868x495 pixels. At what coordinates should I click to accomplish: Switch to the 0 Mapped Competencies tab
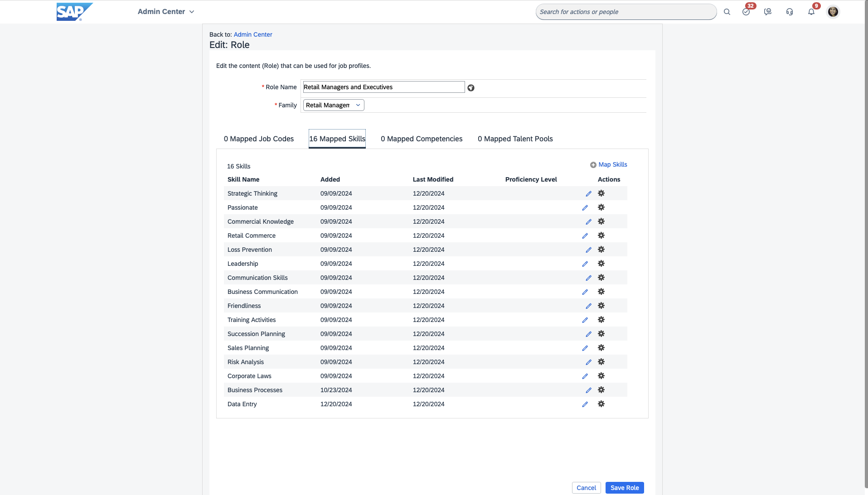tap(421, 139)
